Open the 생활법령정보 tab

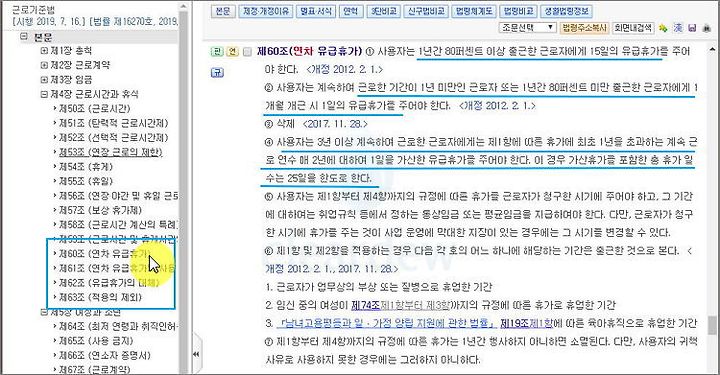tap(566, 11)
